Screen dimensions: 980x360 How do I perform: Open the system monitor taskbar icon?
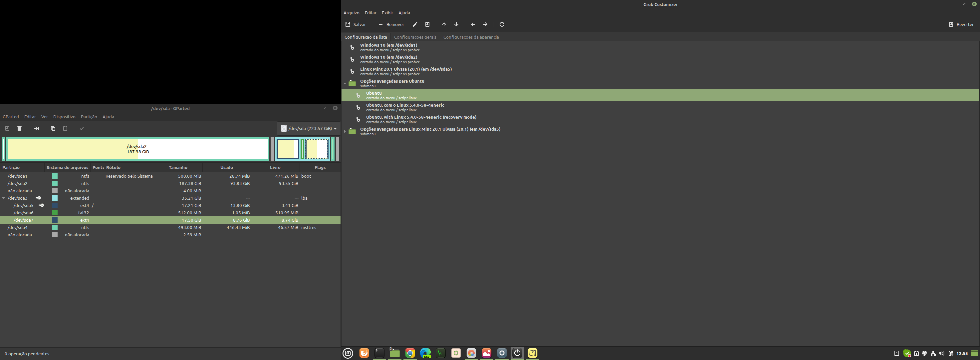pos(440,353)
